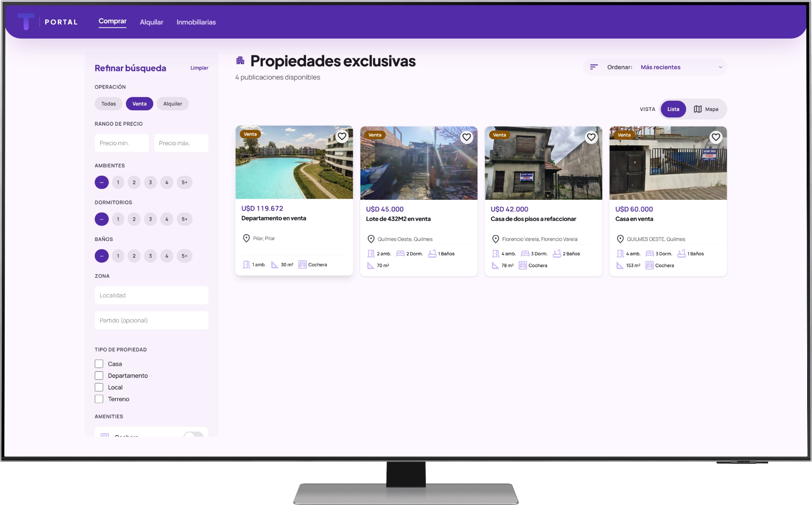Select 3 under Dormitorios
Image resolution: width=812 pixels, height=505 pixels.
(150, 219)
